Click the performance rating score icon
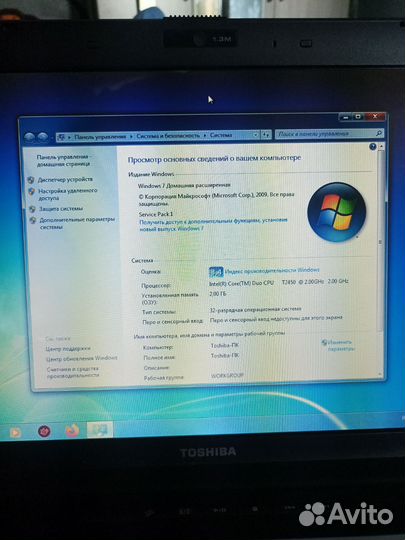 (x=216, y=272)
